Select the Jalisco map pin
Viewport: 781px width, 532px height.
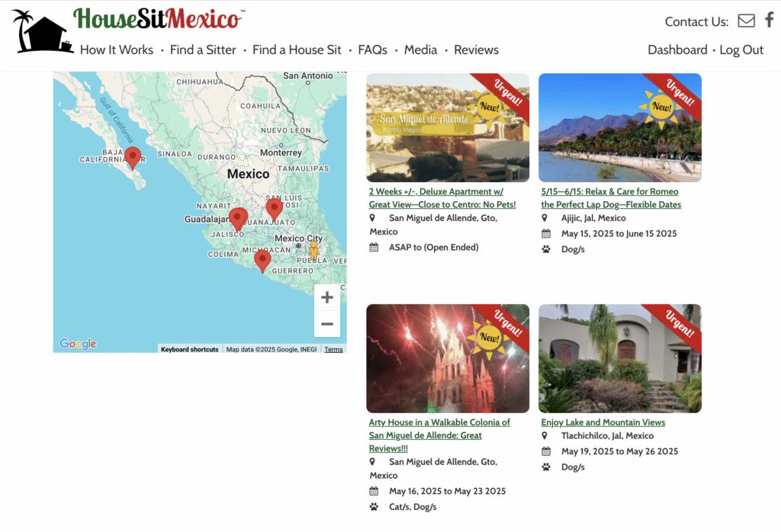pyautogui.click(x=238, y=218)
